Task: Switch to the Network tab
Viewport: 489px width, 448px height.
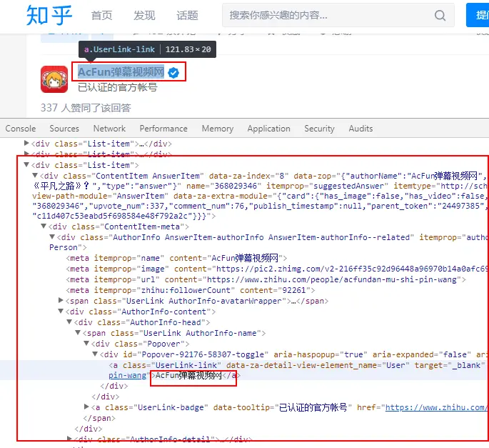Action: (x=109, y=129)
